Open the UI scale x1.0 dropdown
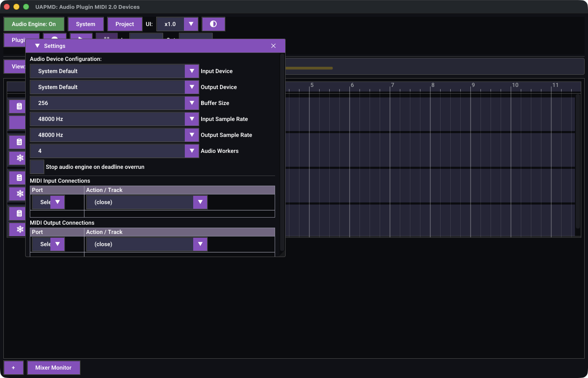The width and height of the screenshot is (588, 378). coord(177,24)
